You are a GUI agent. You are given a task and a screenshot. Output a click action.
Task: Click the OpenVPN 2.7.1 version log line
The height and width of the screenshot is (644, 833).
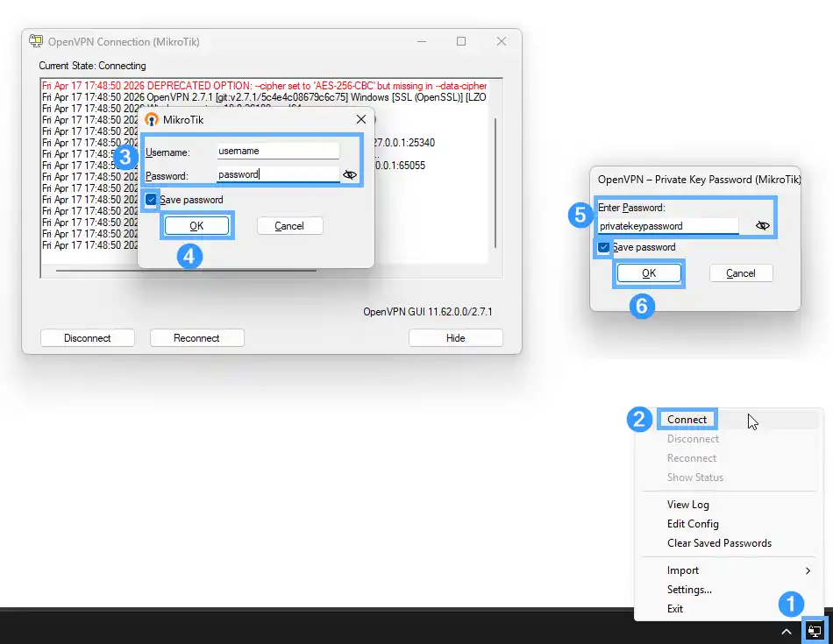pos(264,97)
